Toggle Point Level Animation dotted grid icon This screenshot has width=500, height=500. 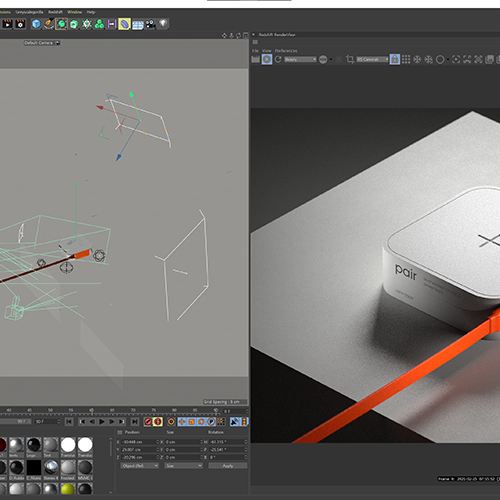pos(221,422)
